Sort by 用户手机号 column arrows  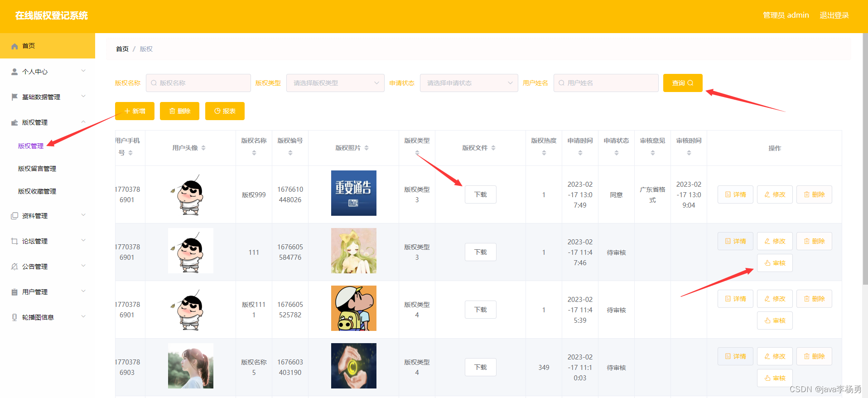click(x=130, y=153)
